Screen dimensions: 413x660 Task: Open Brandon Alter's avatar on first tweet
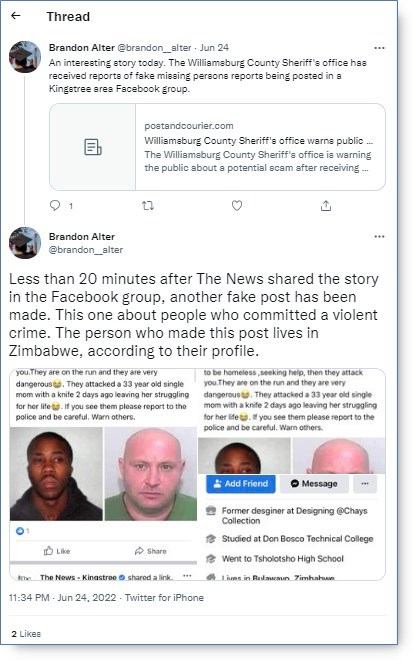click(25, 57)
